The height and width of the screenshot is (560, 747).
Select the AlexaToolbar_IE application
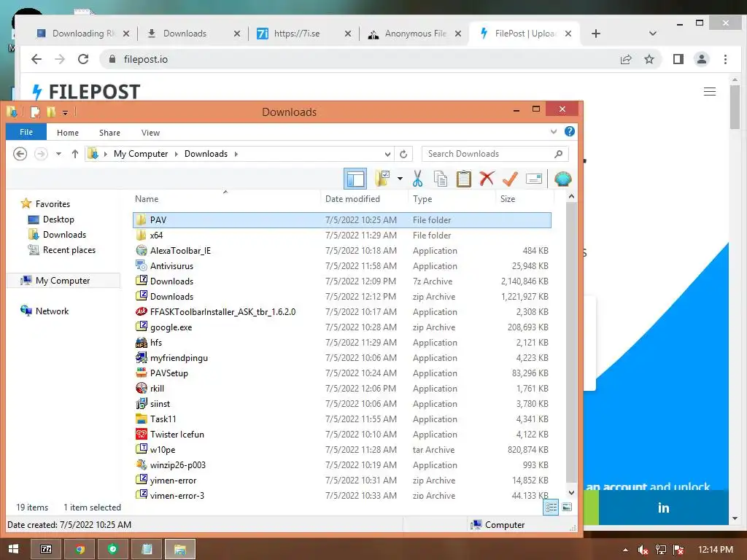[x=341, y=251]
